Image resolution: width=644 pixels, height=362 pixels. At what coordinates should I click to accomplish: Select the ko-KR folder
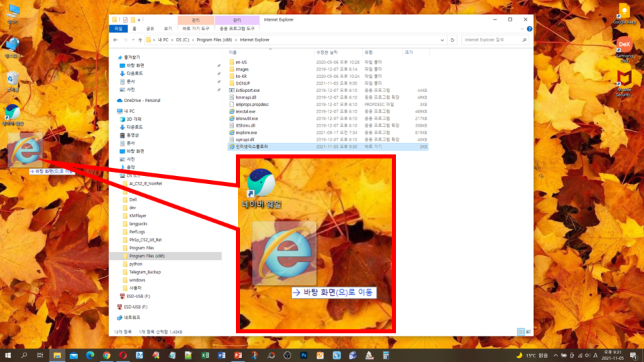[241, 76]
